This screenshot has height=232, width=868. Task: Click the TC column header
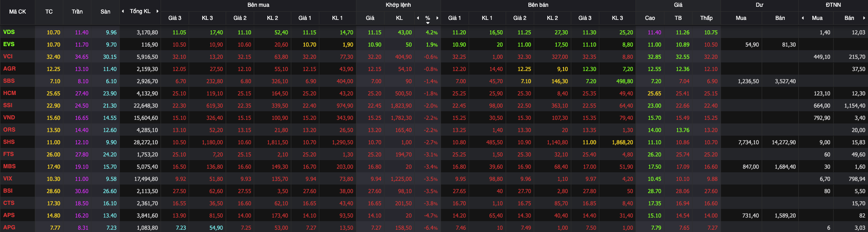click(49, 12)
